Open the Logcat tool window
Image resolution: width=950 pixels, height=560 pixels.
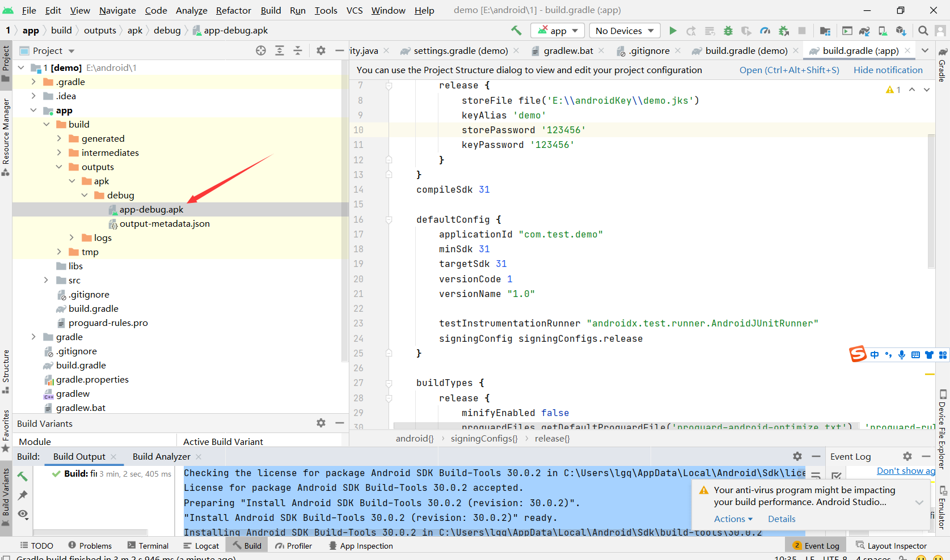point(201,545)
